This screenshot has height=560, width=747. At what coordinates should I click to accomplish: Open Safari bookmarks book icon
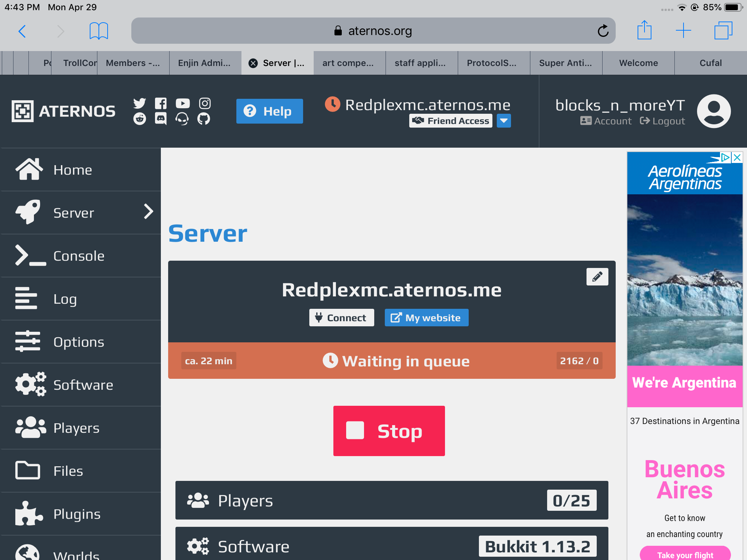click(x=99, y=31)
